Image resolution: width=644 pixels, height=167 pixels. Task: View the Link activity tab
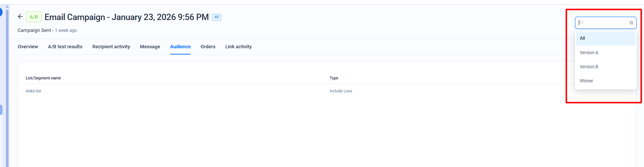pyautogui.click(x=238, y=47)
